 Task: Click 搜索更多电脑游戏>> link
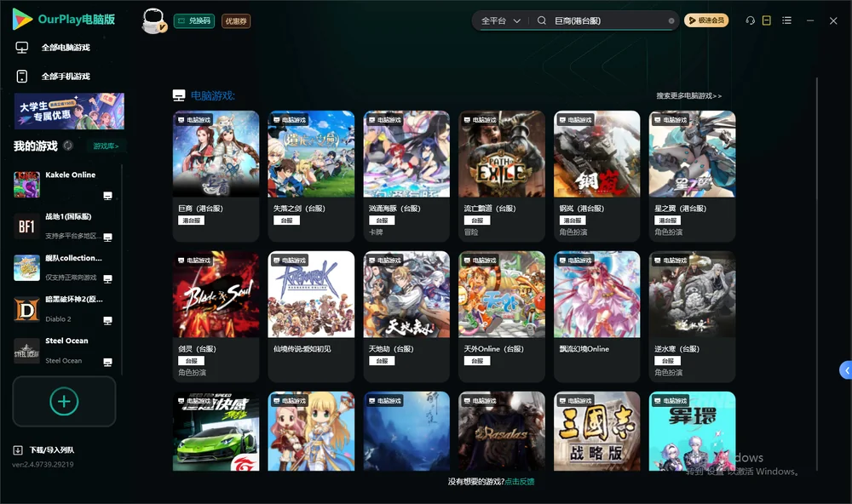(689, 96)
